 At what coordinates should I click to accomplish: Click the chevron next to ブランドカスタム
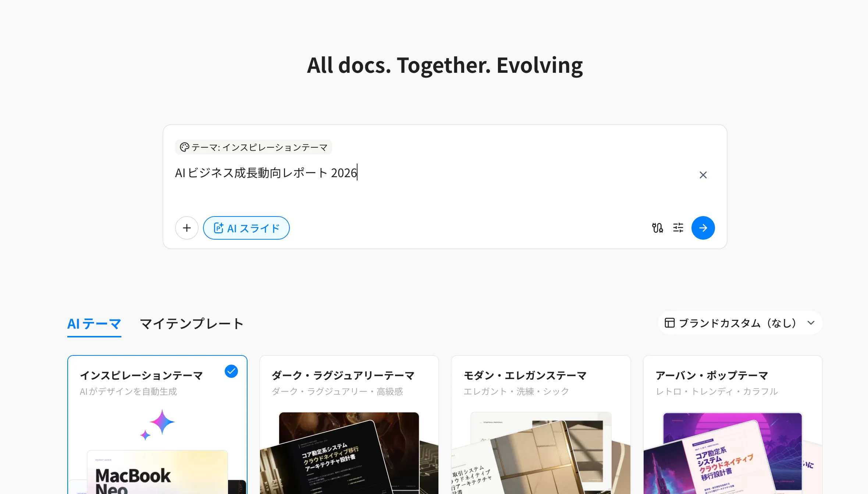tap(810, 323)
